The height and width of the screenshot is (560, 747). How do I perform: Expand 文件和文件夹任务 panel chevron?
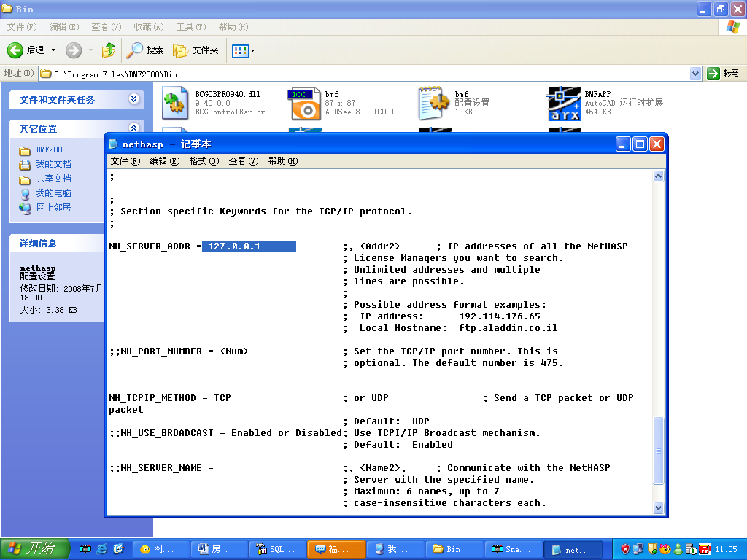[x=134, y=99]
